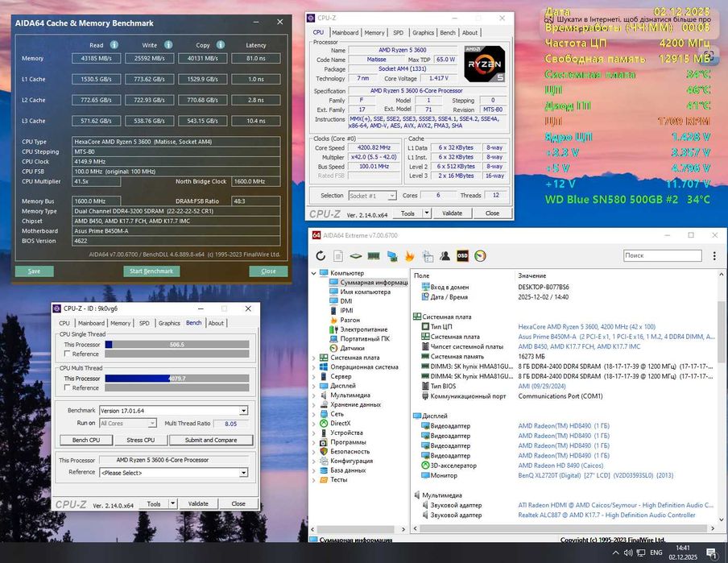The width and height of the screenshot is (728, 563).
Task: Open the Reference processor 'Please Select' dropdown
Action: 243,473
